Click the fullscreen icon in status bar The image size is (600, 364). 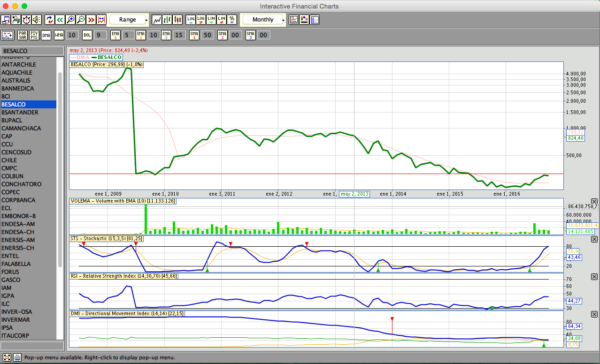[7, 358]
